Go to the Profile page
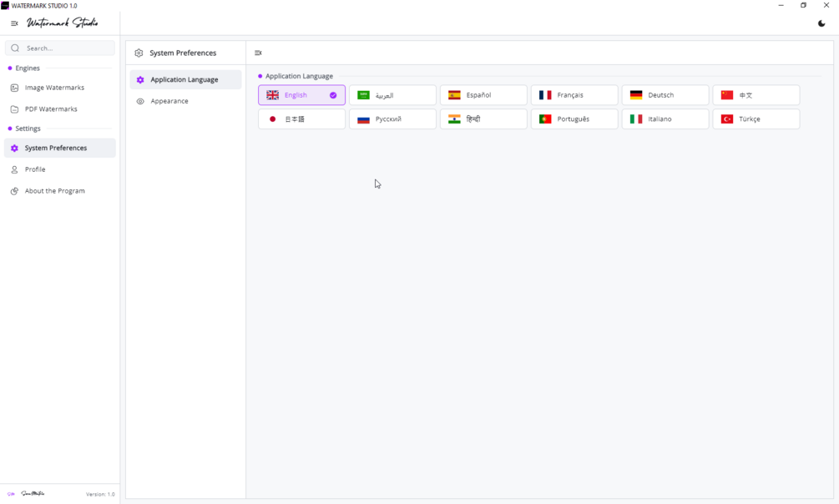The height and width of the screenshot is (504, 839). [60, 169]
